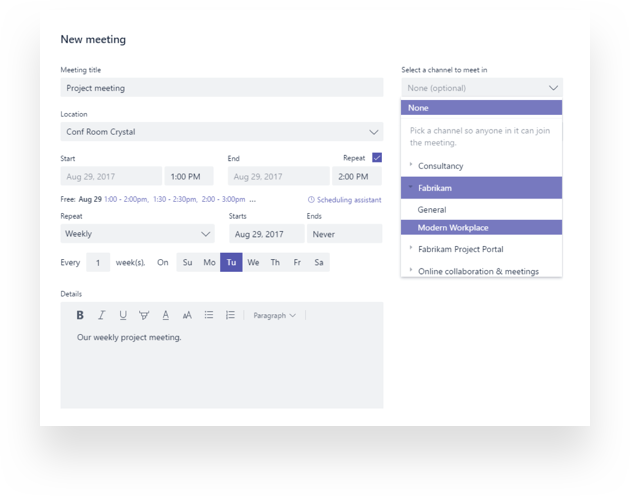Click the Scheduling assistant clock icon

[x=311, y=199]
